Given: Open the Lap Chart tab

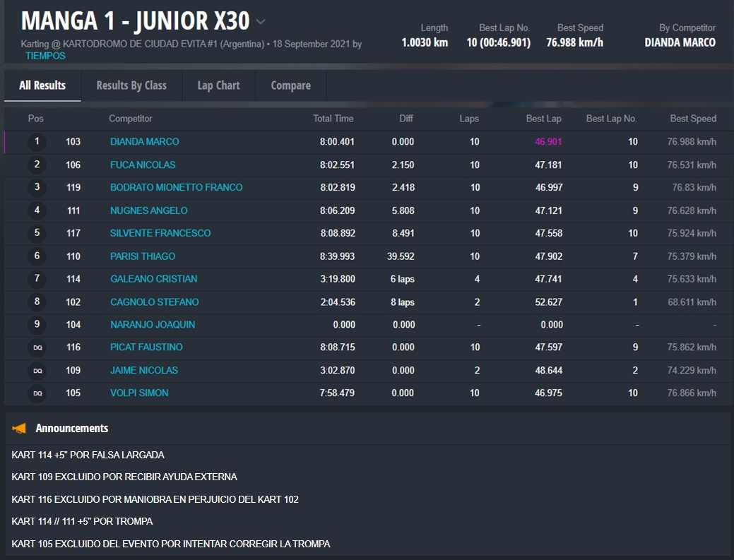Looking at the screenshot, I should pos(218,85).
